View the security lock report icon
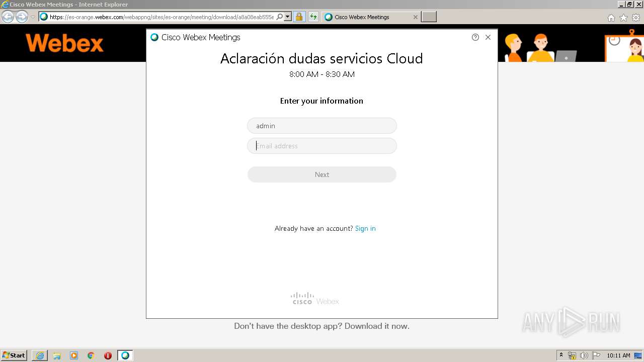Viewport: 644px width, 362px height. click(299, 17)
